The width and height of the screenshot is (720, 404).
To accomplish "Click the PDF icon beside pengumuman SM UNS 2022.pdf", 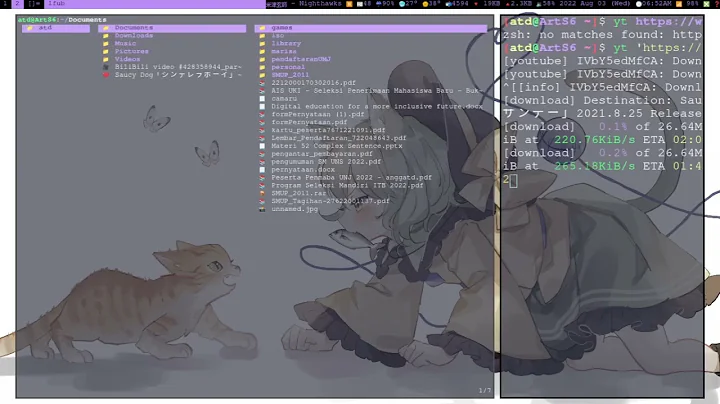I will click(x=262, y=162).
